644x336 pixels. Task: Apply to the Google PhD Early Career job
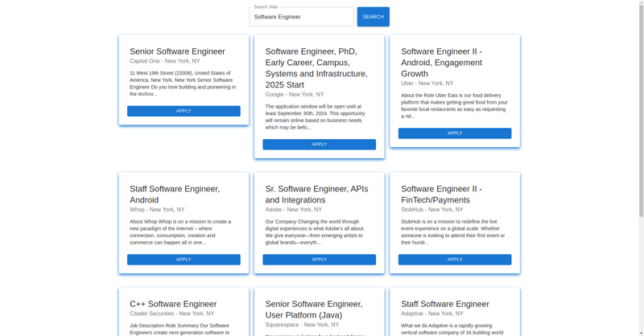point(319,145)
